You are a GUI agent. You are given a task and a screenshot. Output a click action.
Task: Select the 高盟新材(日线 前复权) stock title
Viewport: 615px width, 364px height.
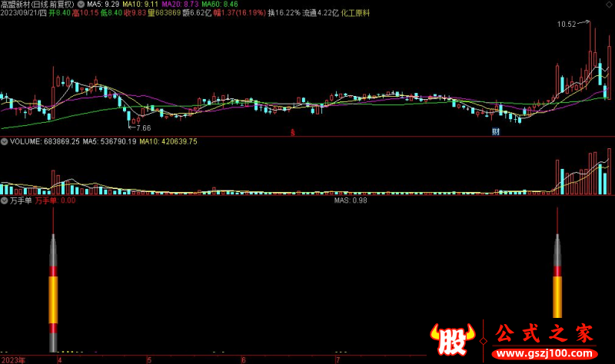click(38, 5)
